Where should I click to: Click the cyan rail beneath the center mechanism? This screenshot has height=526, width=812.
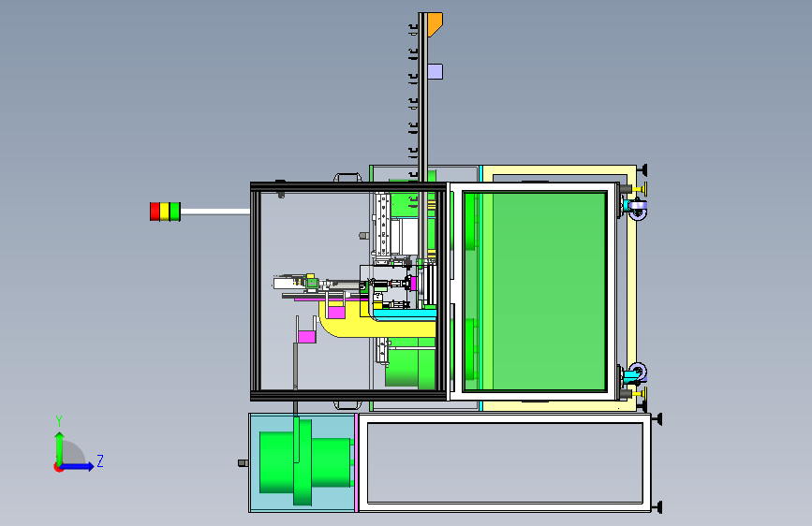(405, 314)
